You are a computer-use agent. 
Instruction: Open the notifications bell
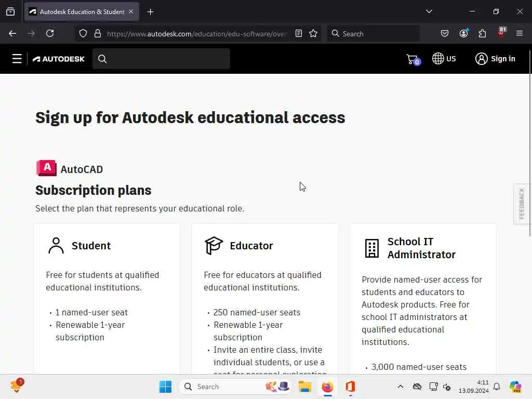(497, 387)
